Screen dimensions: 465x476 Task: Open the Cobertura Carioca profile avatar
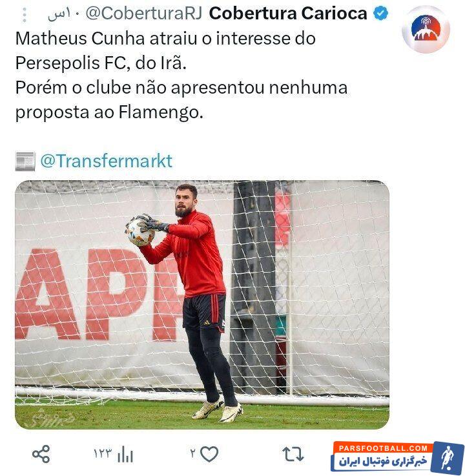(x=426, y=30)
